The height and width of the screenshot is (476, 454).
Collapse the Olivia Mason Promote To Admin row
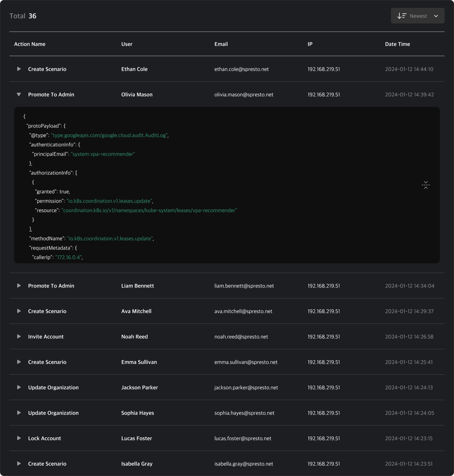(x=19, y=95)
